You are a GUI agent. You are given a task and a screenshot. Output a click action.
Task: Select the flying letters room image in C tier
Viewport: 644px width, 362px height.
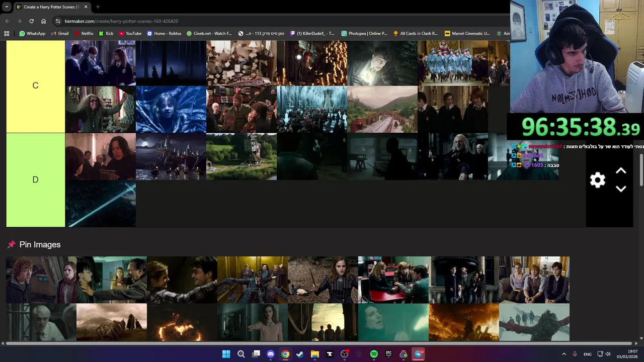[x=242, y=63]
